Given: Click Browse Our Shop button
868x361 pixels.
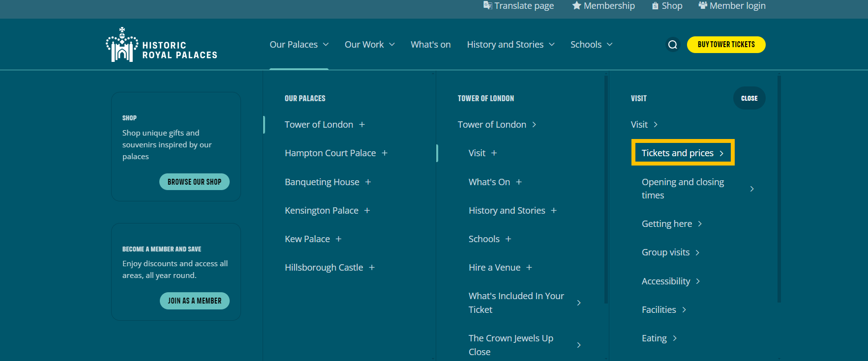Looking at the screenshot, I should pos(194,182).
